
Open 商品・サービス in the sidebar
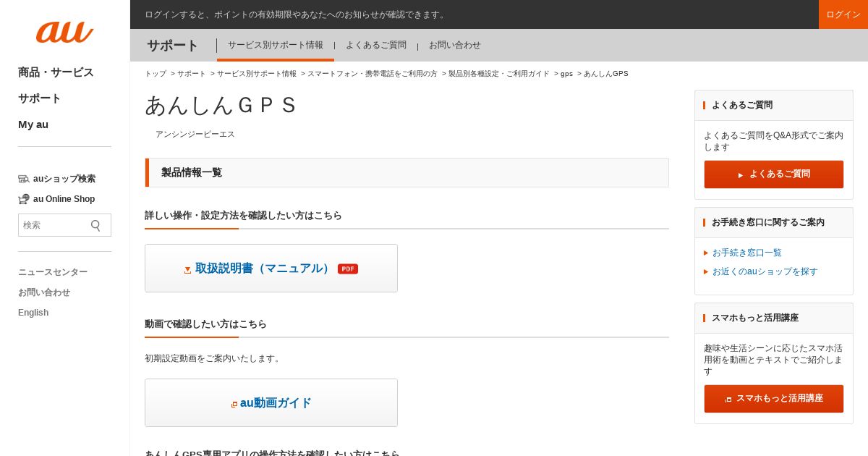[x=56, y=72]
